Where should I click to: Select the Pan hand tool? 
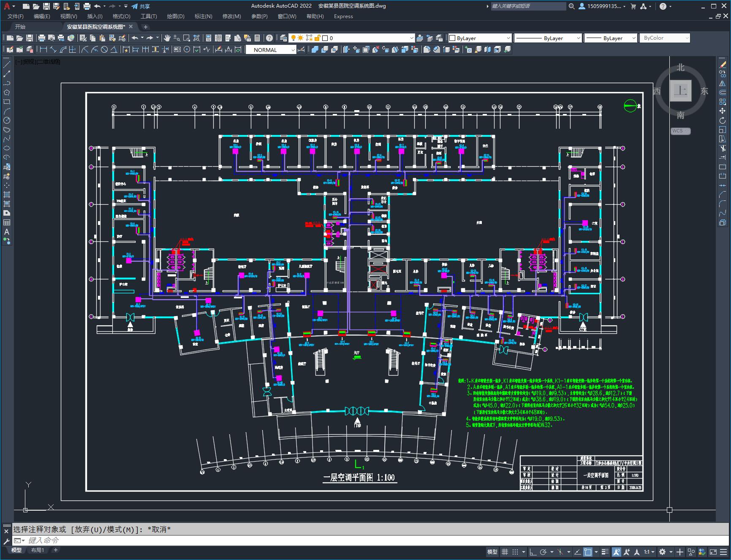coord(167,38)
